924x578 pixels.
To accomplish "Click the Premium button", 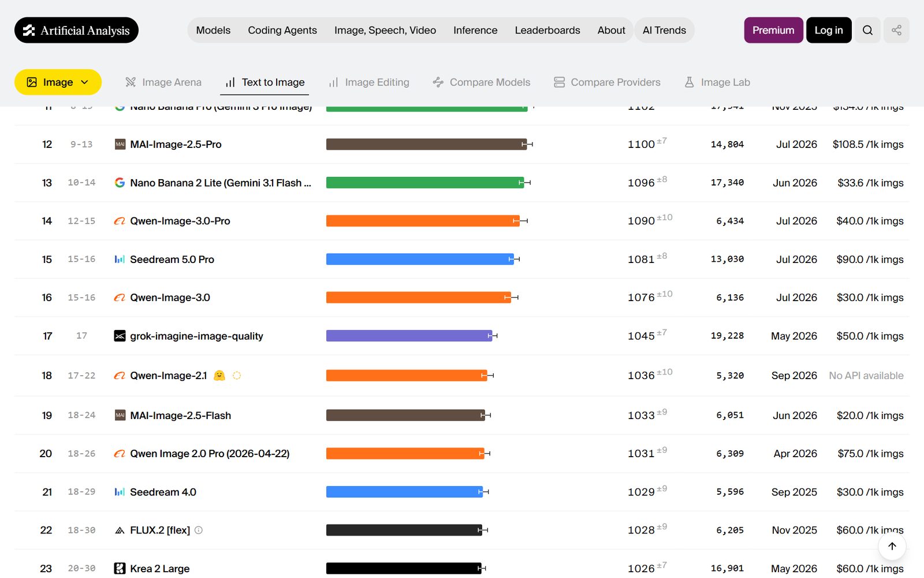I will pos(773,30).
